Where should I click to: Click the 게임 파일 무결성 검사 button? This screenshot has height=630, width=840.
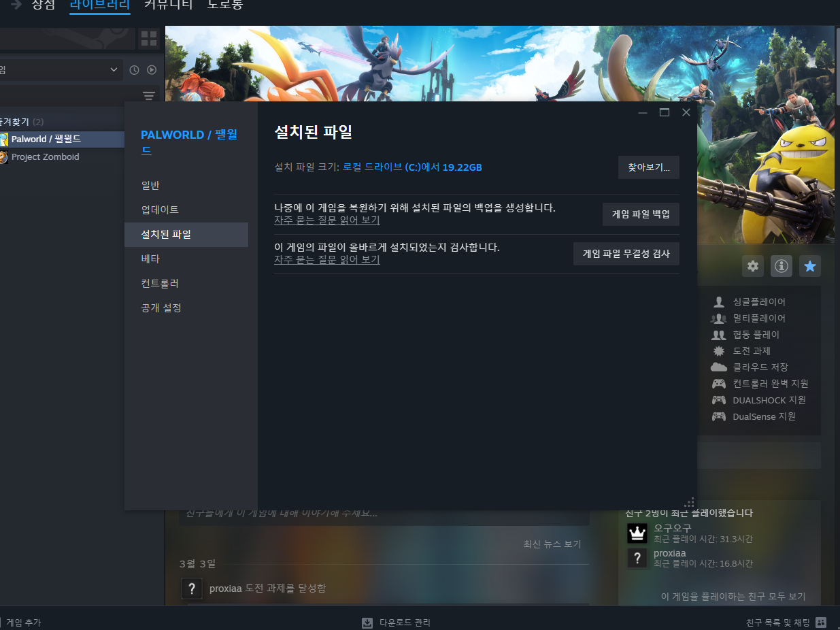pos(626,254)
